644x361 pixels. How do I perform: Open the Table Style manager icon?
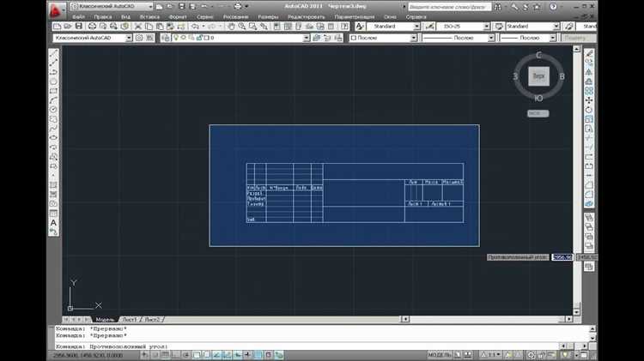pyautogui.click(x=499, y=27)
